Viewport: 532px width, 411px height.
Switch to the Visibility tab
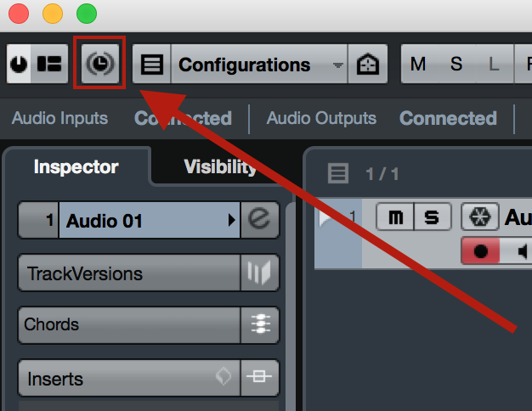220,166
